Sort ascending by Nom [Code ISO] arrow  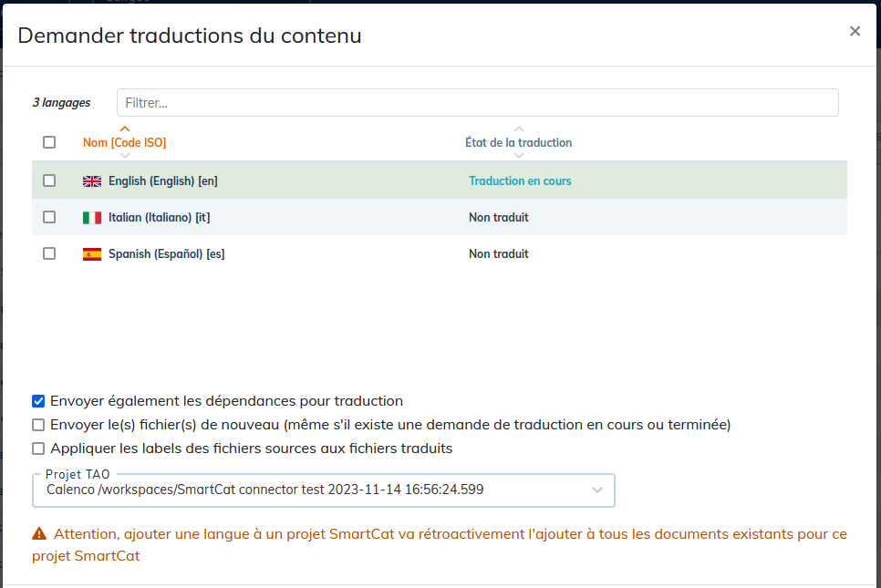coord(125,129)
